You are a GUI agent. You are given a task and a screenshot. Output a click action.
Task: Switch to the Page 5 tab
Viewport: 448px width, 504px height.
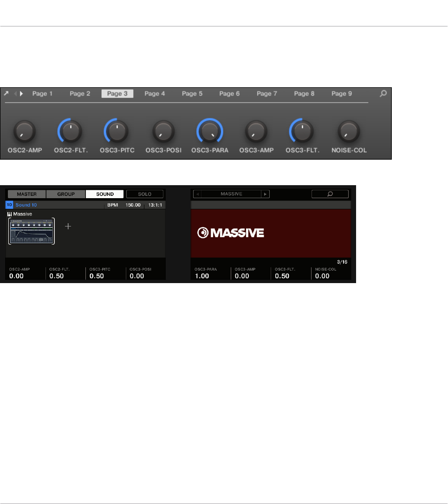[192, 94]
